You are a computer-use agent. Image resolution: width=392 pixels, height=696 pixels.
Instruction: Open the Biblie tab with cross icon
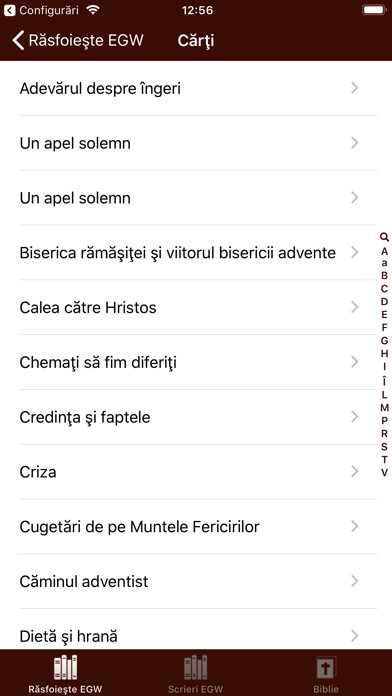326,673
